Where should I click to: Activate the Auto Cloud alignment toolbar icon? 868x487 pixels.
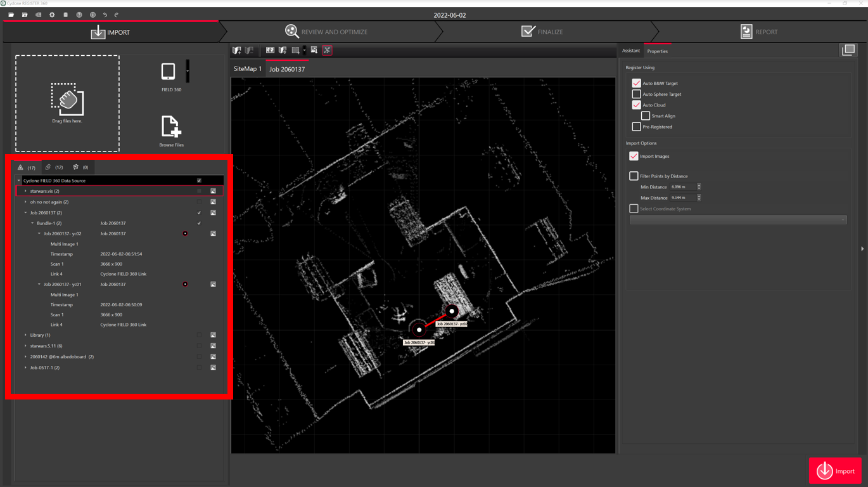(x=327, y=50)
